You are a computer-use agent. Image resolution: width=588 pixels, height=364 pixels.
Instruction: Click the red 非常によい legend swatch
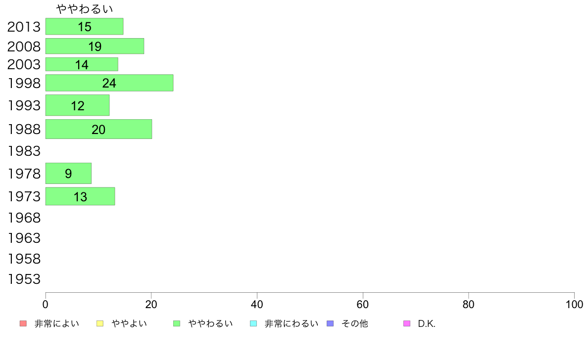click(23, 323)
